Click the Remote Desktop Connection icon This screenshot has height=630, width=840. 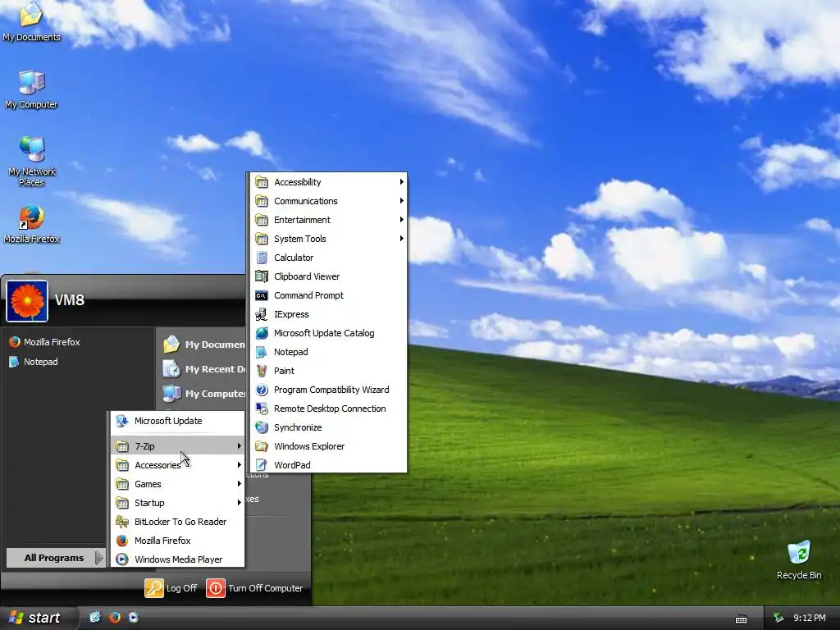[x=262, y=409]
